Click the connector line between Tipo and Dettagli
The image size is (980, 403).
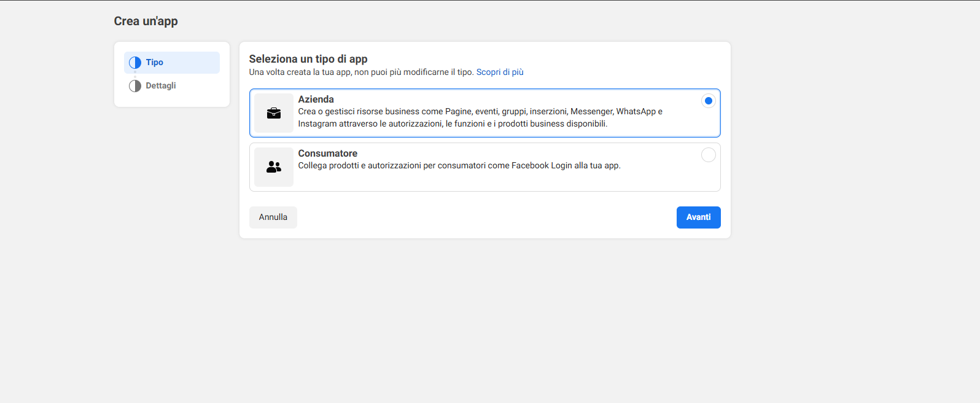[x=135, y=74]
